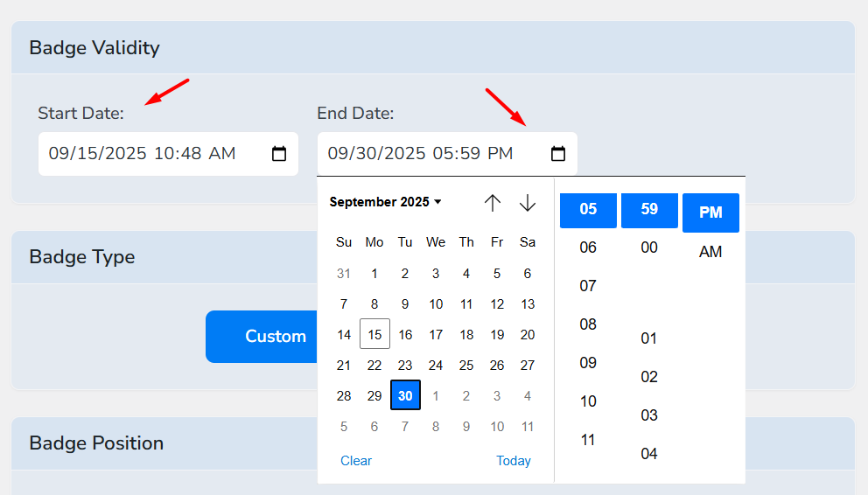The image size is (868, 495).
Task: Pick September 30 in the calendar
Action: pos(405,395)
